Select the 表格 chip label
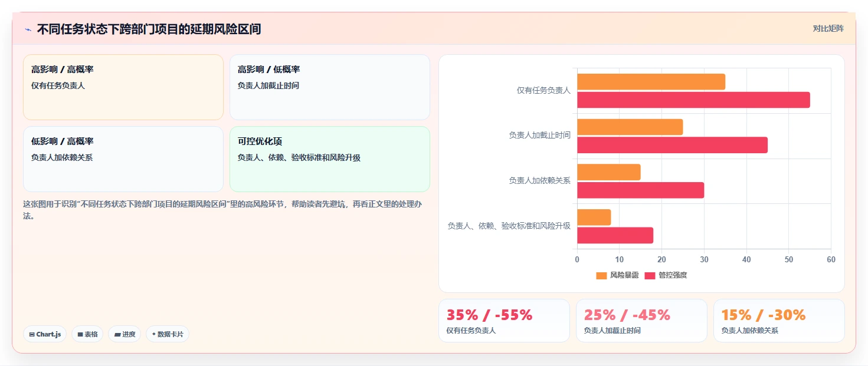The height and width of the screenshot is (366, 868). (x=91, y=334)
